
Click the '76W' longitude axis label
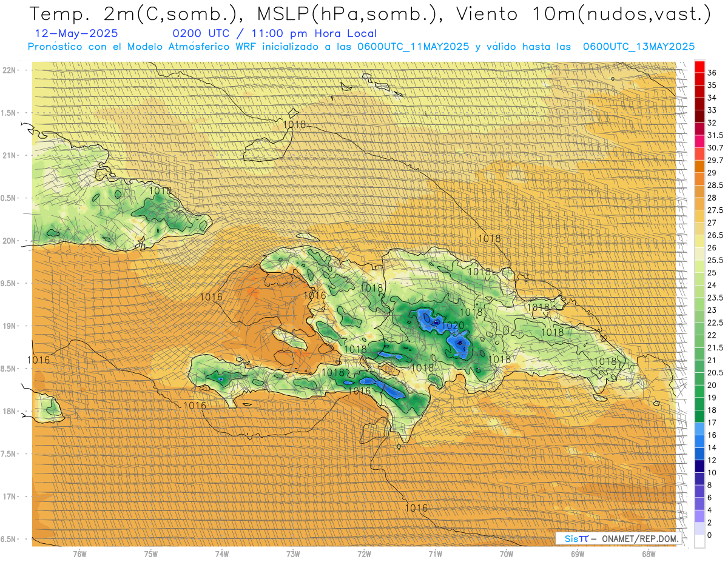click(x=79, y=554)
